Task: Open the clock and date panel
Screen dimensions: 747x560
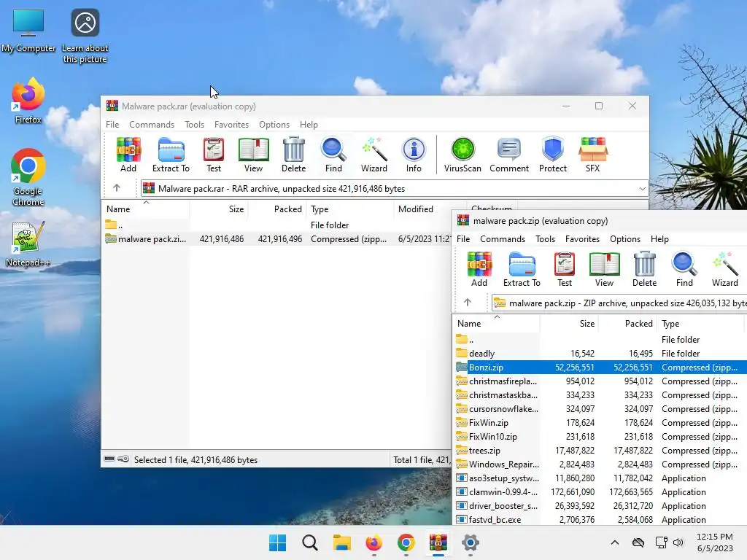Action: pos(715,542)
